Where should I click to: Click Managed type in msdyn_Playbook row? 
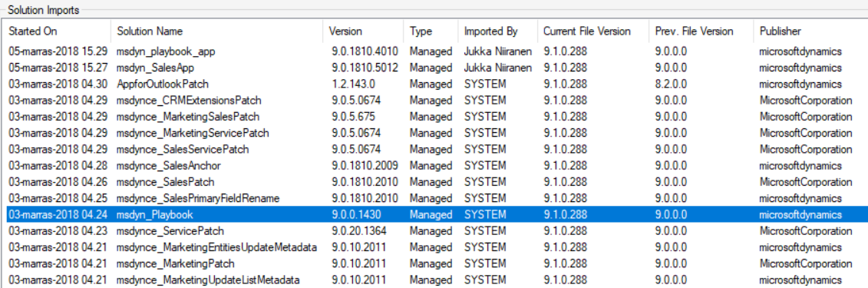pyautogui.click(x=431, y=214)
